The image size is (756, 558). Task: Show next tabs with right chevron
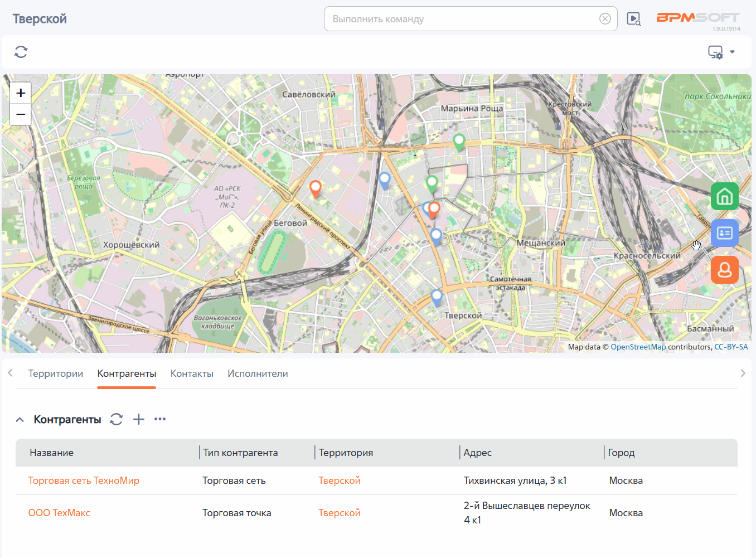coord(743,373)
